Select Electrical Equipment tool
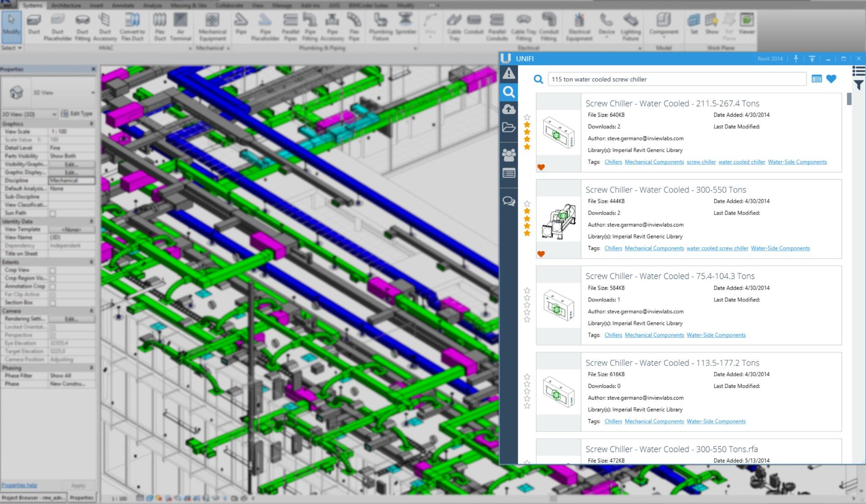The width and height of the screenshot is (866, 504). point(579,27)
